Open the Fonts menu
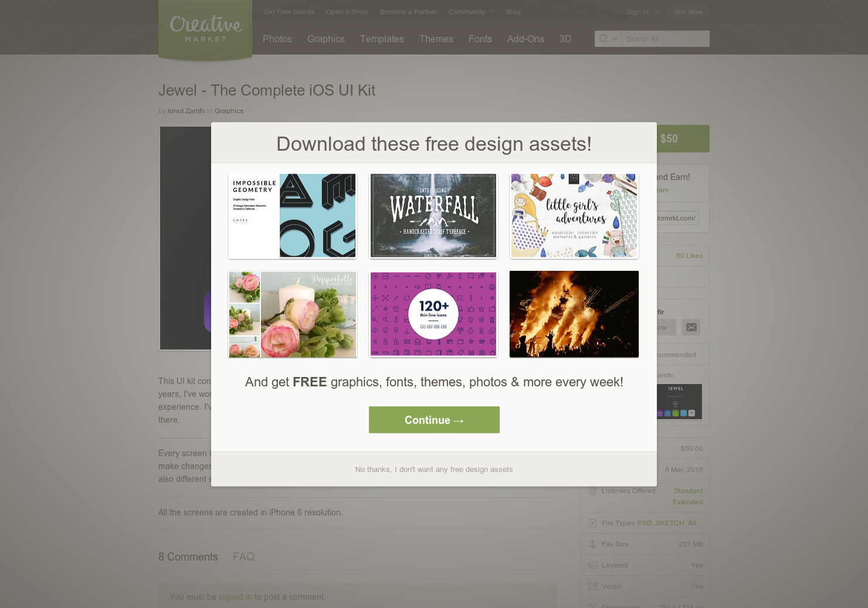Viewport: 868px width, 608px height. tap(480, 39)
